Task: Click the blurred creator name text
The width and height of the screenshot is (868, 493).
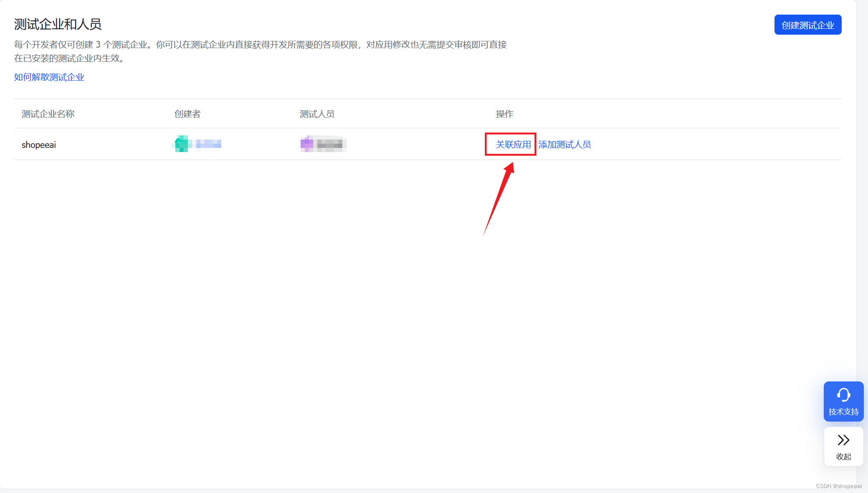Action: coord(208,144)
